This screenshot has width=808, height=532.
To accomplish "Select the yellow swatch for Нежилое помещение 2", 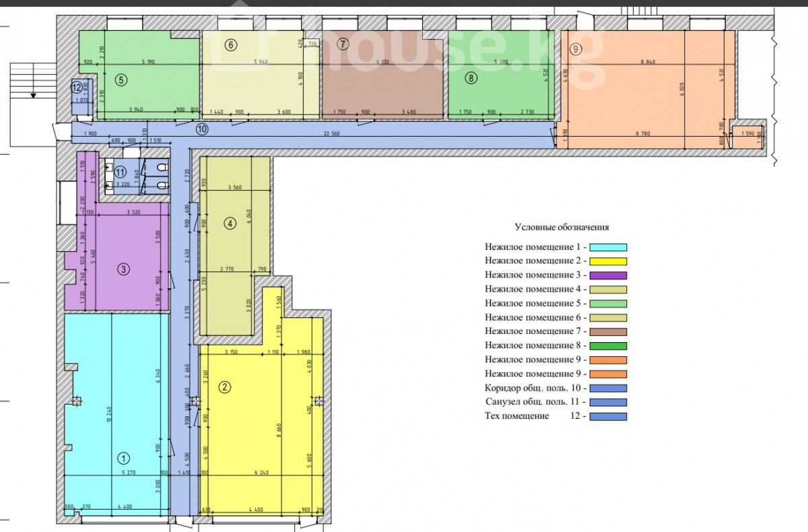I will click(x=609, y=261).
